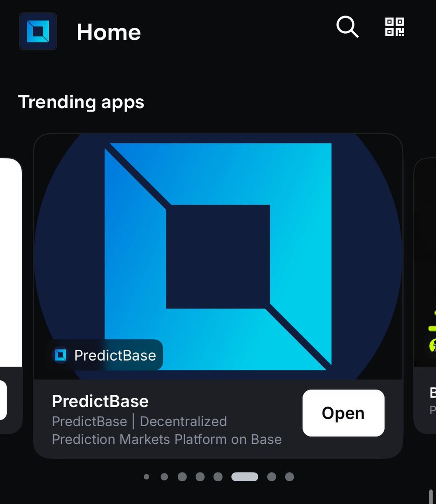Click the PredictBase app title text
Screen dimensions: 436x504
100,401
